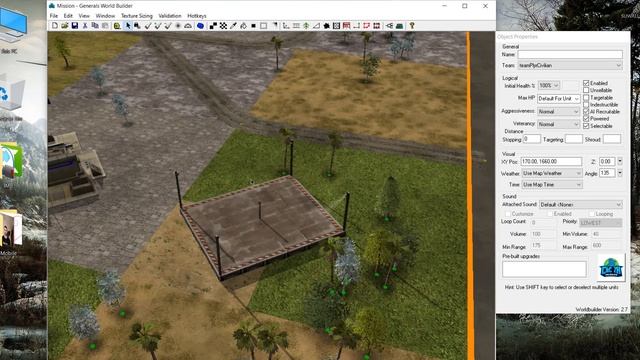Tick the Indestructible checkbox
Screen dimensions: 640x360
click(x=586, y=104)
